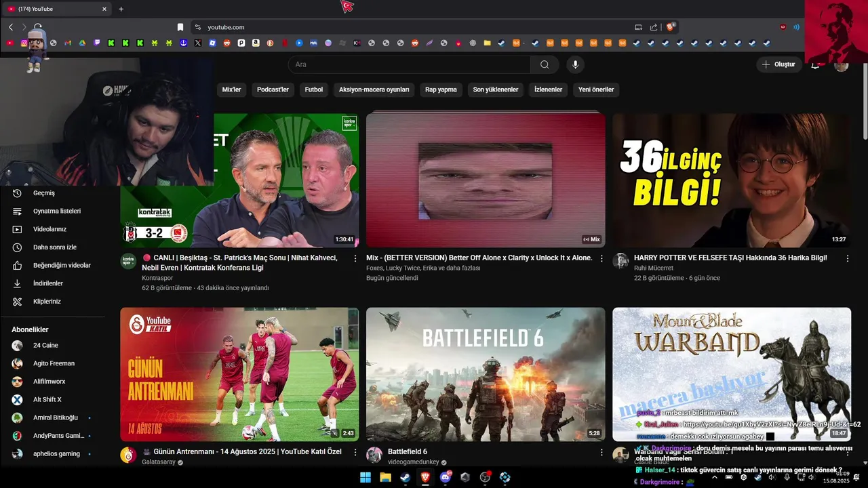Select the İzlenenler filter chip
The image size is (868, 488).
[x=548, y=89]
